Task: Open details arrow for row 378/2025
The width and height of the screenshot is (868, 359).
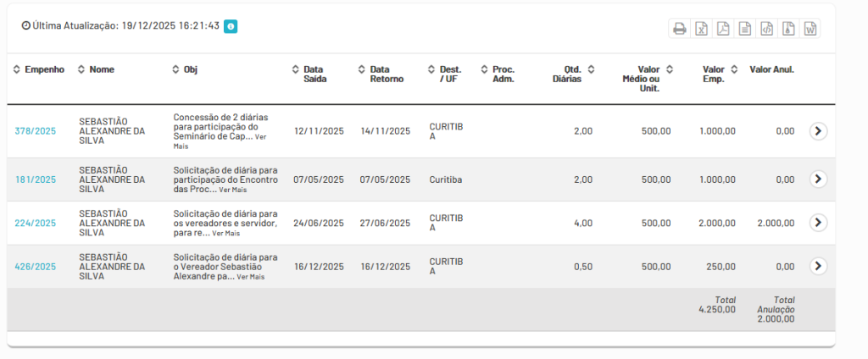Action: [x=817, y=131]
